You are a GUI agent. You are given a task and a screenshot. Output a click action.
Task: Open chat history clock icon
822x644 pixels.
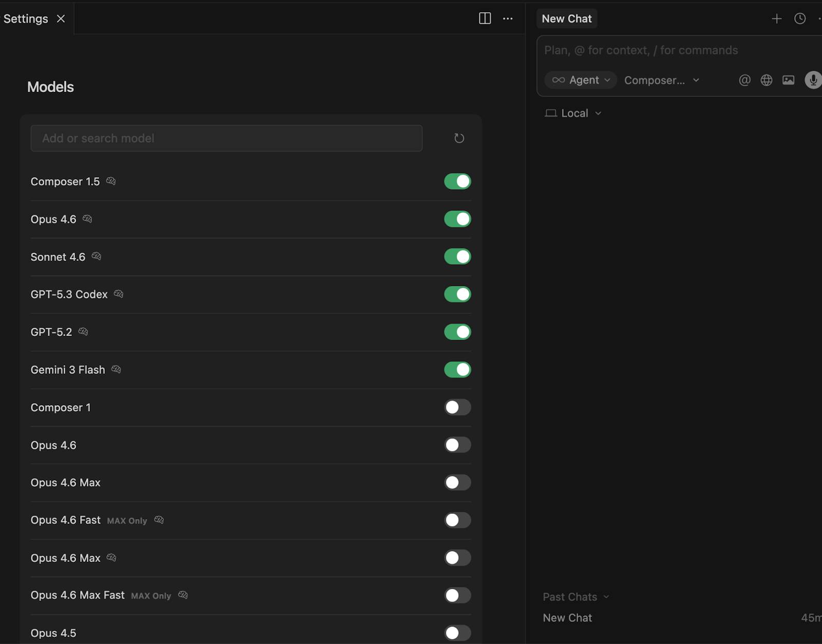800,18
